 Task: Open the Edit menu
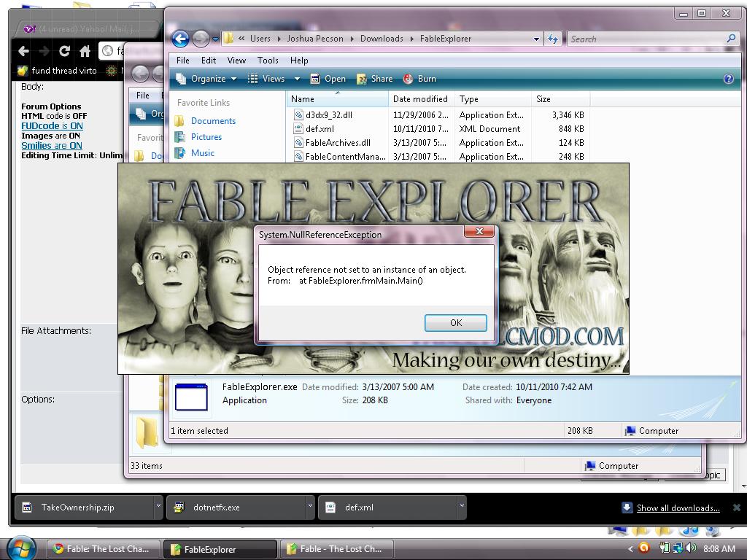pos(209,61)
